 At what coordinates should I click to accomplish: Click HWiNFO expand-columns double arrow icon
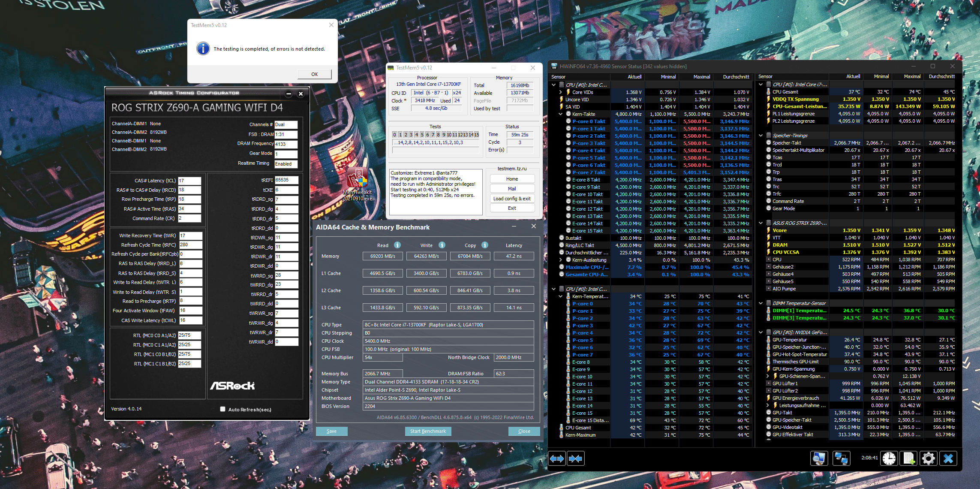557,459
